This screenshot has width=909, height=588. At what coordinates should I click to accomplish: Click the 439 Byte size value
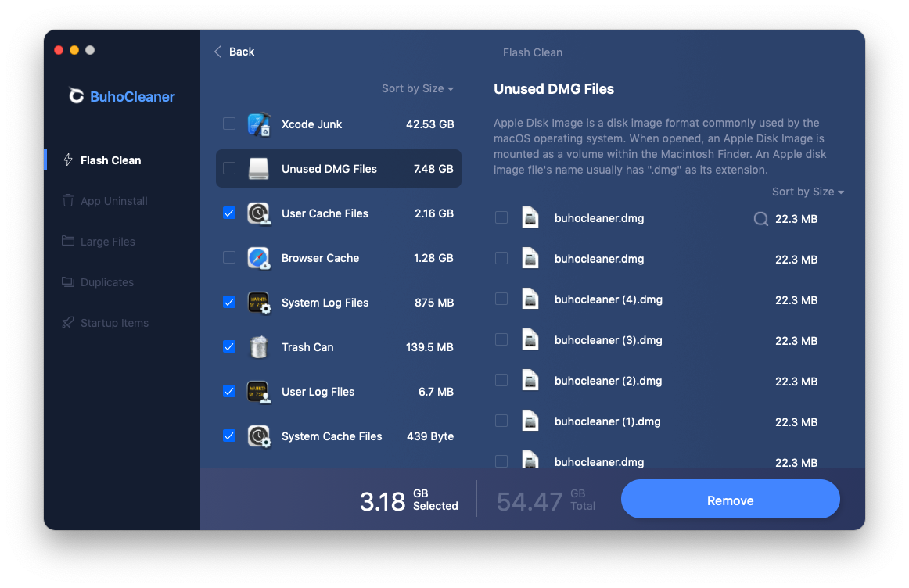[430, 436]
